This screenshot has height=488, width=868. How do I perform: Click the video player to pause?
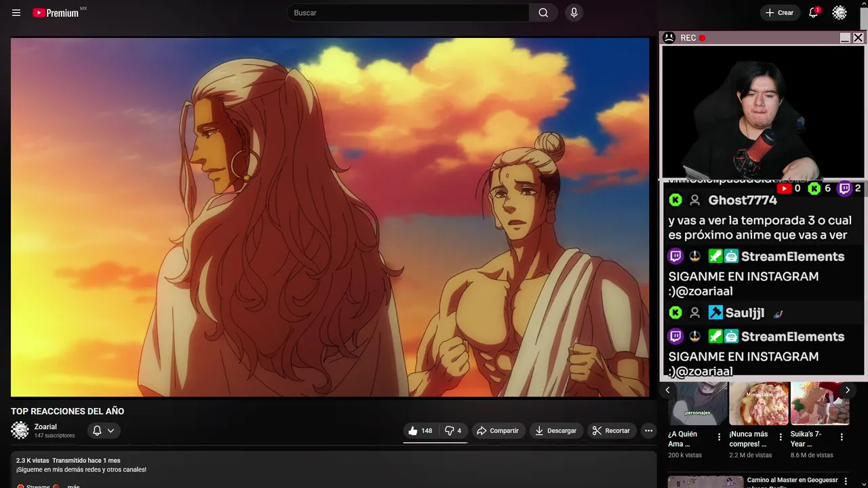coord(330,217)
